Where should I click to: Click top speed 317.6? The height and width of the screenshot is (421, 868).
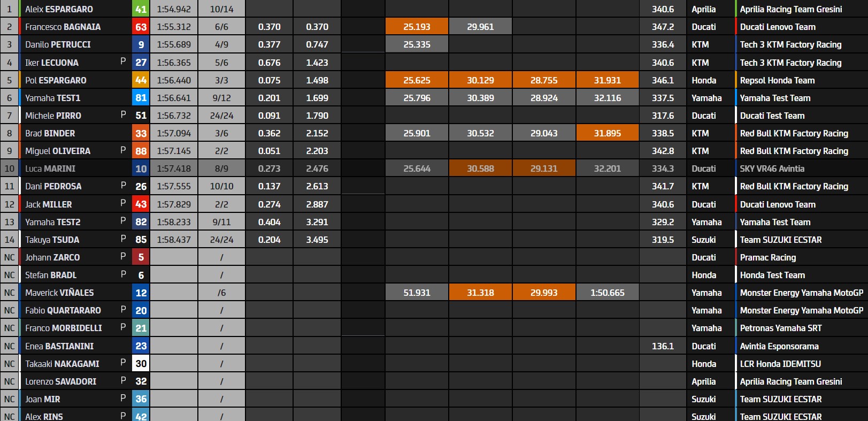click(663, 116)
